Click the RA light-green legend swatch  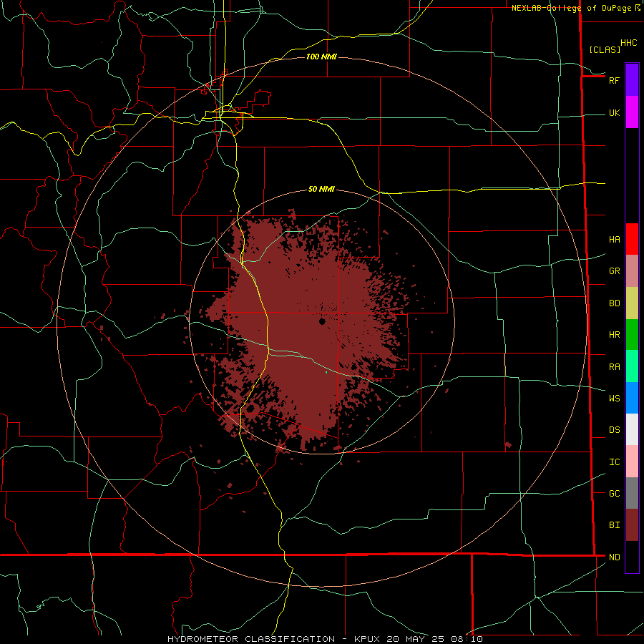(x=632, y=366)
